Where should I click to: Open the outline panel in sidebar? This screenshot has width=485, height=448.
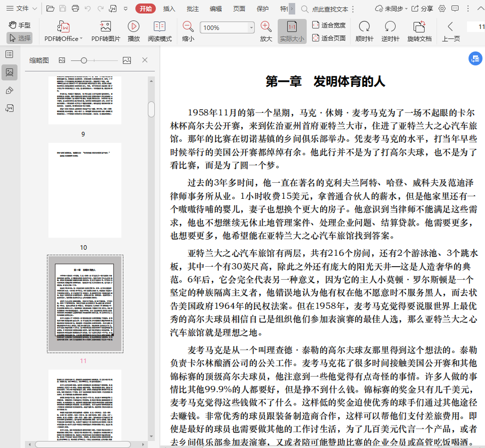click(9, 54)
